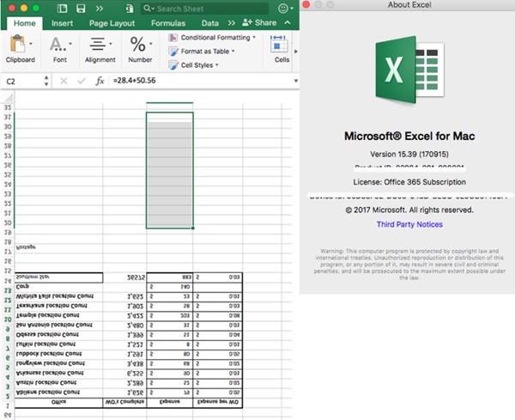Cancel formula entry with the X icon
This screenshot has height=420, width=515.
pos(64,81)
